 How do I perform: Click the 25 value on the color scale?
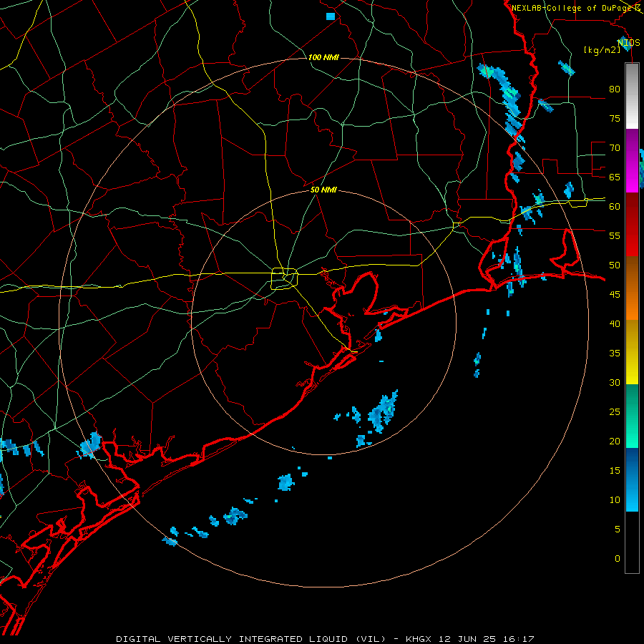pyautogui.click(x=615, y=412)
